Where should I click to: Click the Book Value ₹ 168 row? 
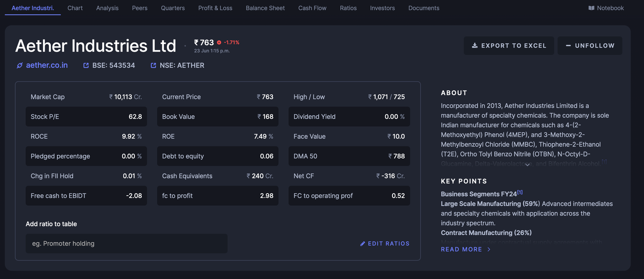pyautogui.click(x=218, y=117)
